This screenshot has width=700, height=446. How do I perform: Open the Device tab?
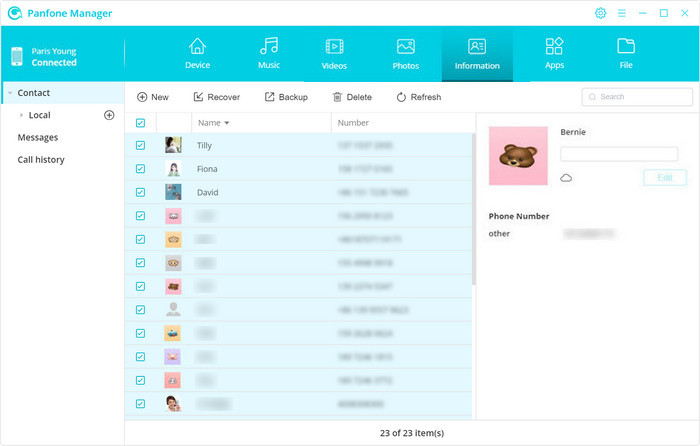point(197,54)
